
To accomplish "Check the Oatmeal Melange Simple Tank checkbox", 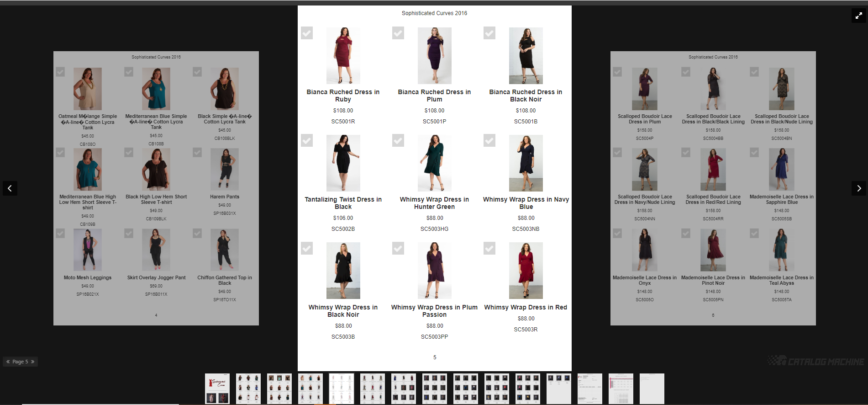I will click(60, 72).
